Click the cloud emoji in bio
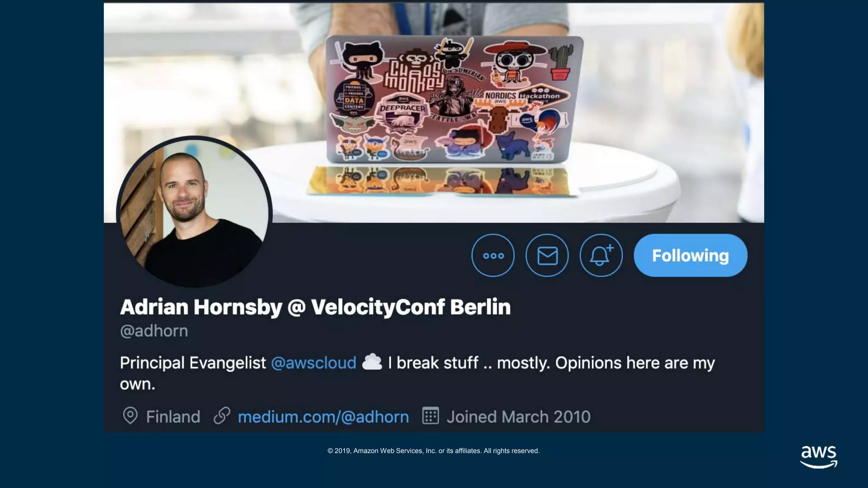 pyautogui.click(x=372, y=362)
